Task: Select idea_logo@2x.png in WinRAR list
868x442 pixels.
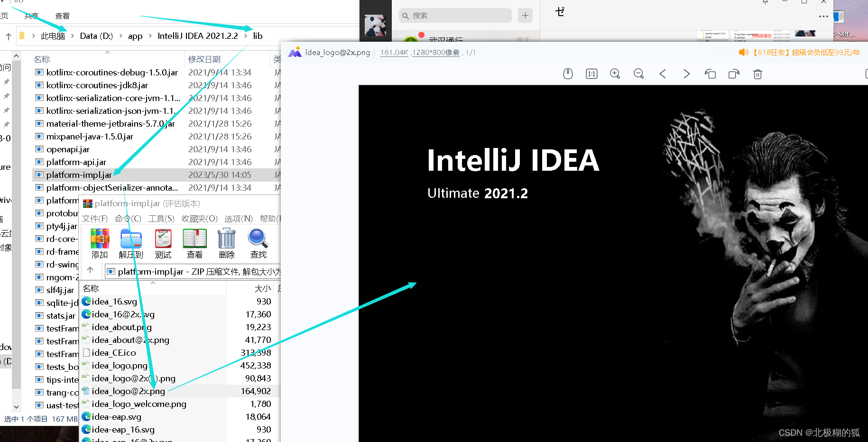Action: pyautogui.click(x=128, y=391)
